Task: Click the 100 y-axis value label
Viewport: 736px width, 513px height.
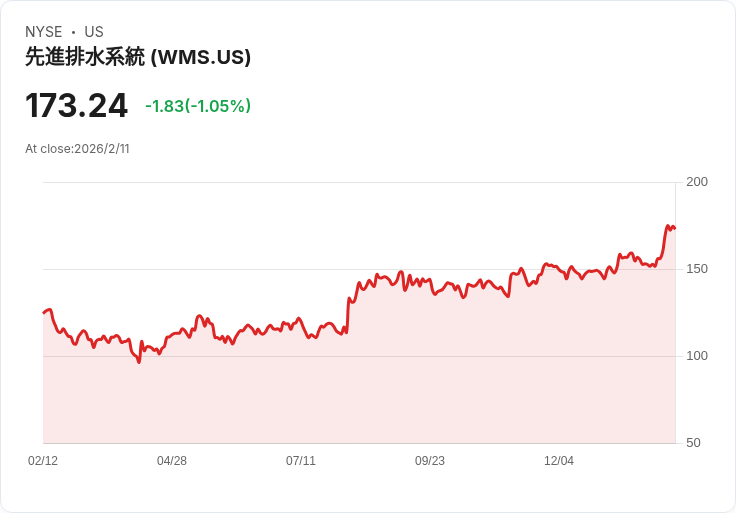Action: (697, 356)
